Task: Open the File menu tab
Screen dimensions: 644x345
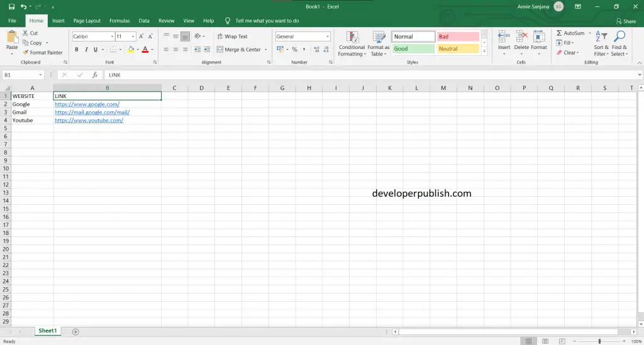Action: point(13,21)
